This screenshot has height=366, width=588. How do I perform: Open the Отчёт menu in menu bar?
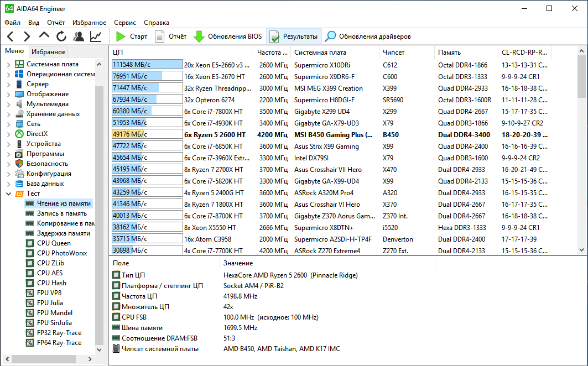56,23
